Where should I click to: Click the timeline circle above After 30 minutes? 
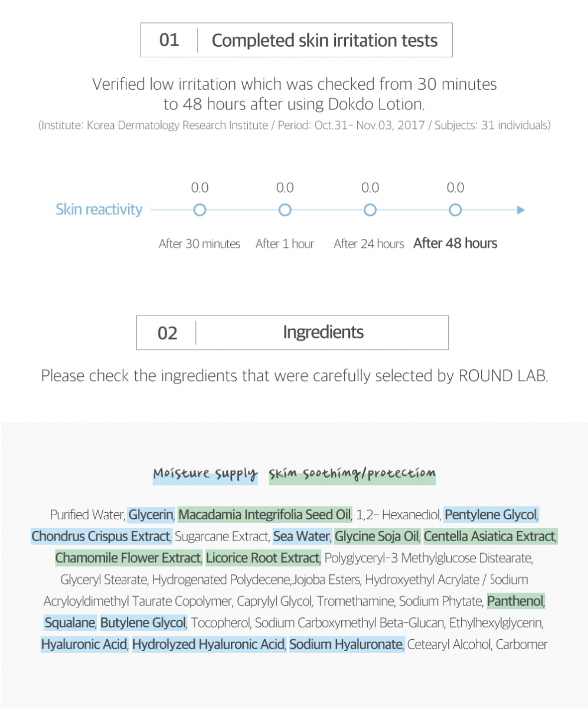coord(200,210)
